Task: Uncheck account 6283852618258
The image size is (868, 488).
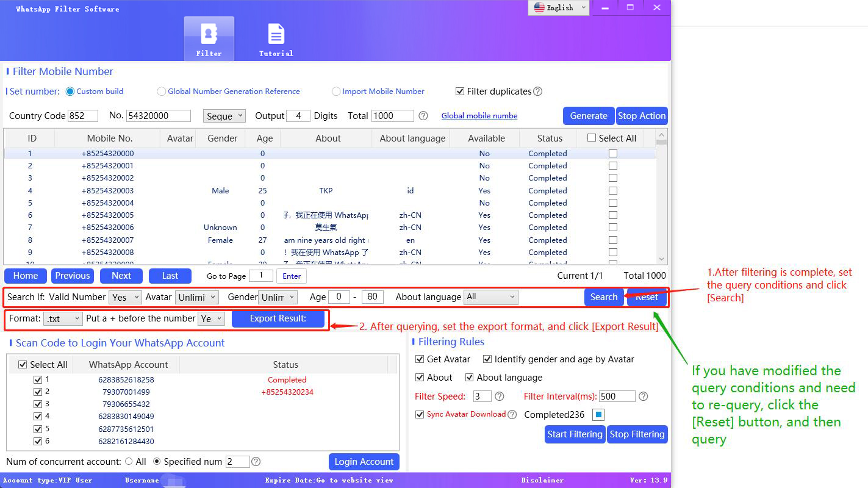Action: coord(38,379)
